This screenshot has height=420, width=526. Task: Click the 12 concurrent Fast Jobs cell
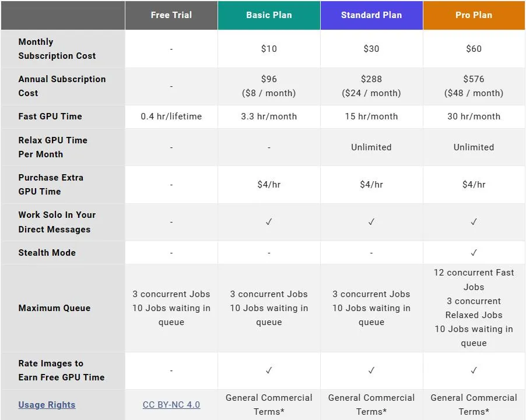[x=474, y=280]
